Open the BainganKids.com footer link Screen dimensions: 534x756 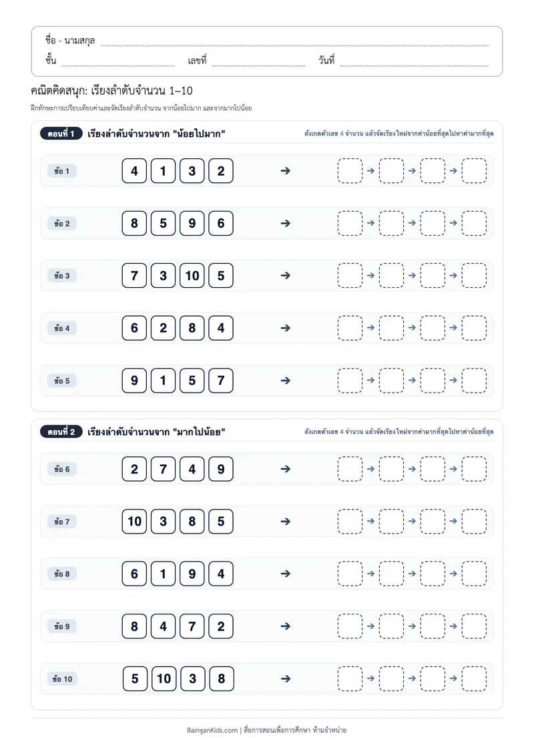pos(212,730)
